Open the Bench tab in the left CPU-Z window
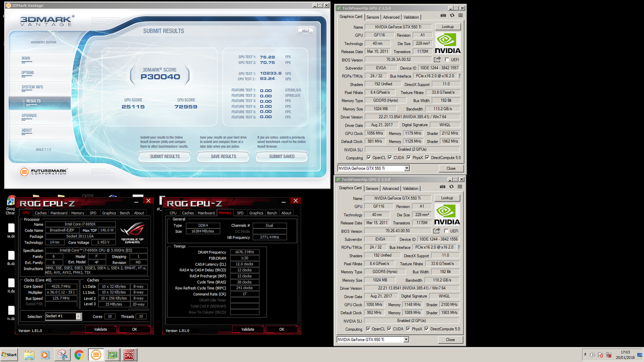644x362 pixels. (x=125, y=213)
